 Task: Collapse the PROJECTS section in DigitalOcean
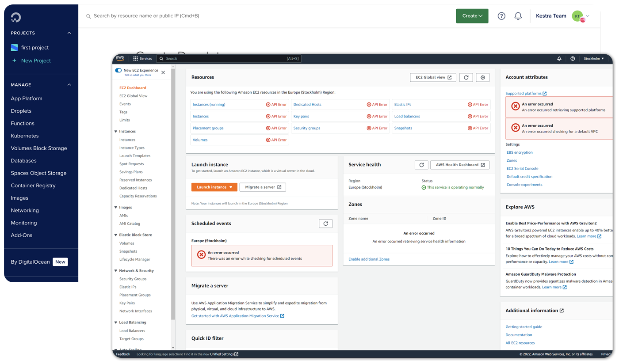69,33
